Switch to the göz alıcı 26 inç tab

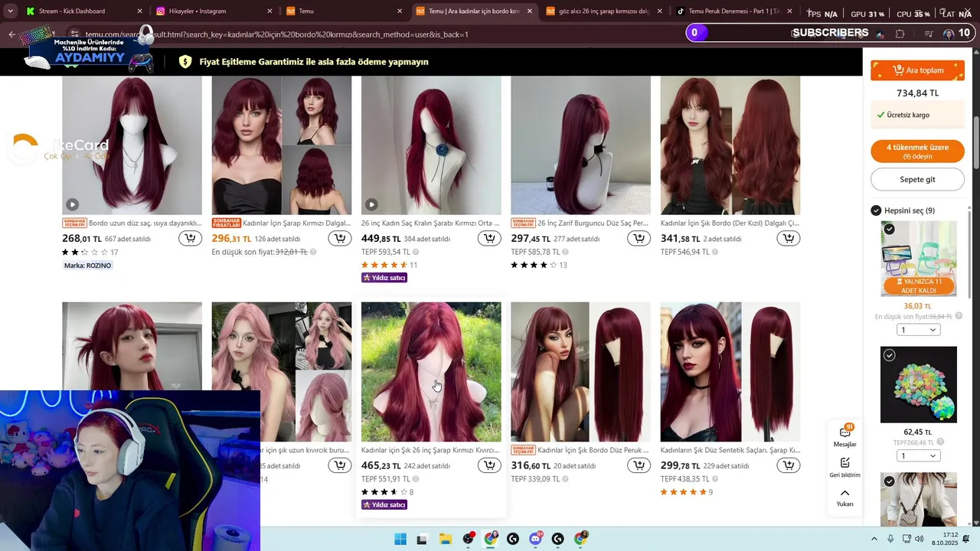(x=603, y=11)
